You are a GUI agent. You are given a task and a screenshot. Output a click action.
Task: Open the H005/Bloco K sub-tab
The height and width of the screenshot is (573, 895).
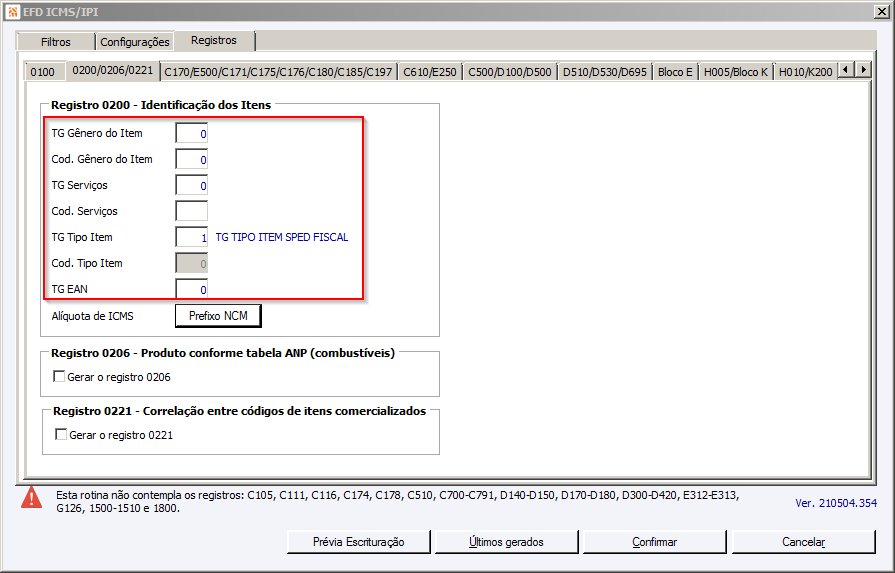tap(736, 72)
